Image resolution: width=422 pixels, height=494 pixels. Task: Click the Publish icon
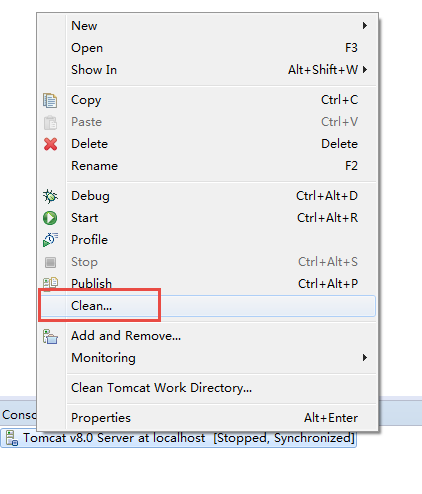pos(50,283)
